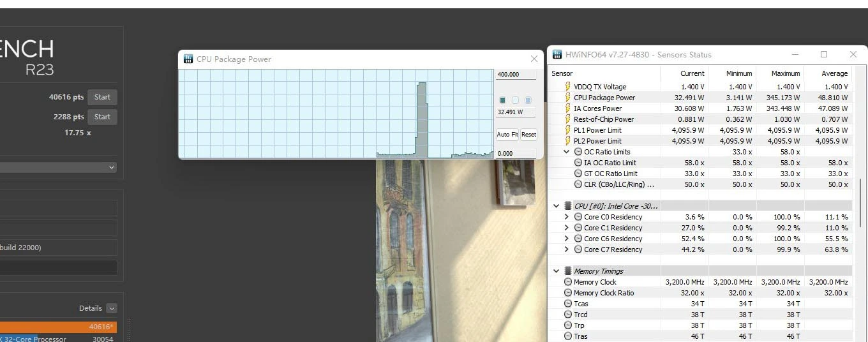Click the 32.491 W current value in the graph window
The image size is (868, 342).
click(x=516, y=112)
